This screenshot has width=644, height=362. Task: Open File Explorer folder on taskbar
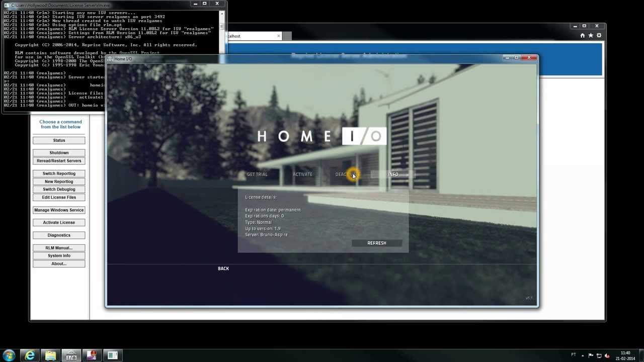(x=50, y=355)
